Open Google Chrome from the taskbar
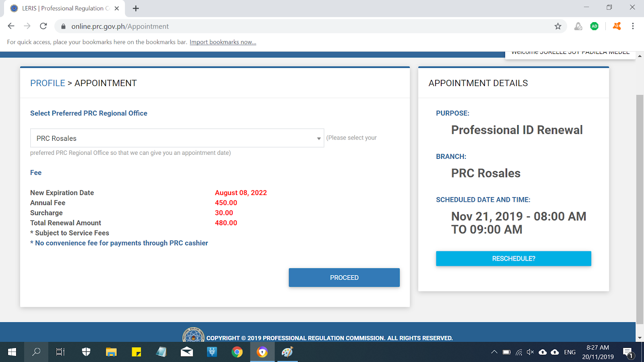 click(237, 352)
